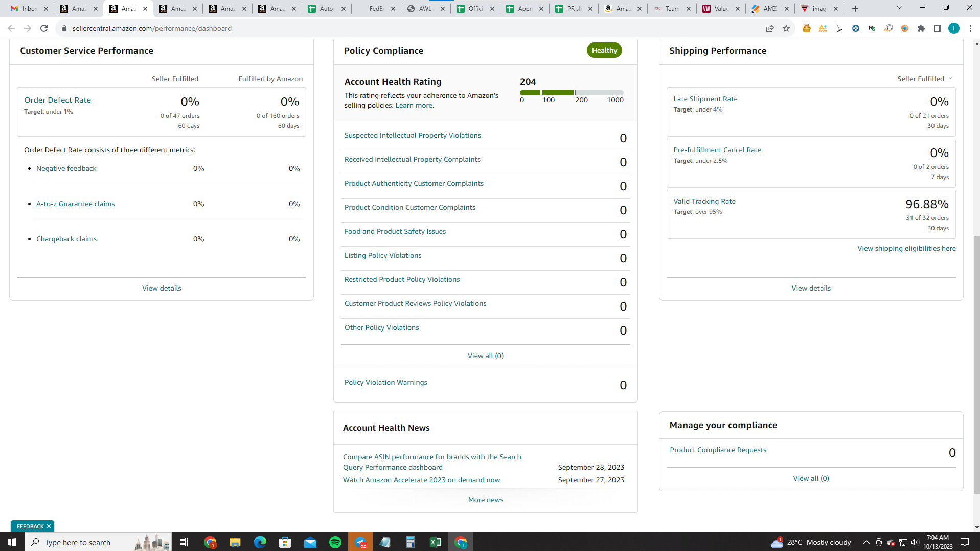980x551 pixels.
Task: Adjust volume via the speaker tray icon
Action: [x=915, y=542]
